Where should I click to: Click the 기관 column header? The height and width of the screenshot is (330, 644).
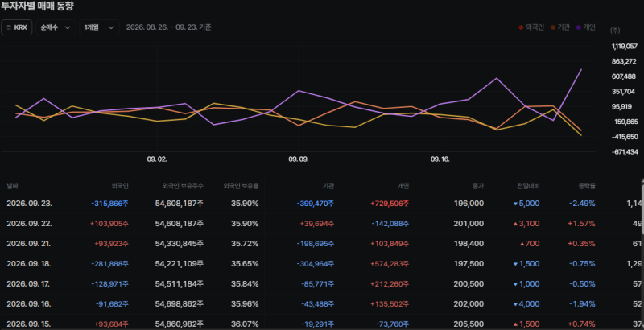[328, 186]
